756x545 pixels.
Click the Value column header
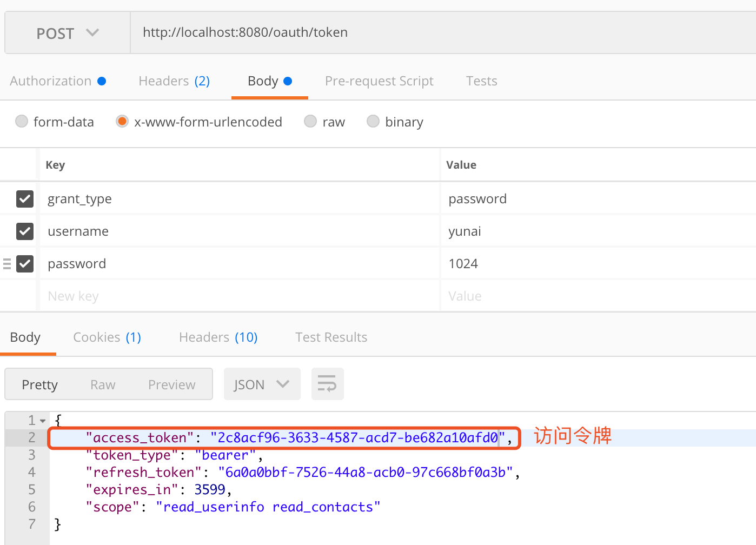click(461, 165)
